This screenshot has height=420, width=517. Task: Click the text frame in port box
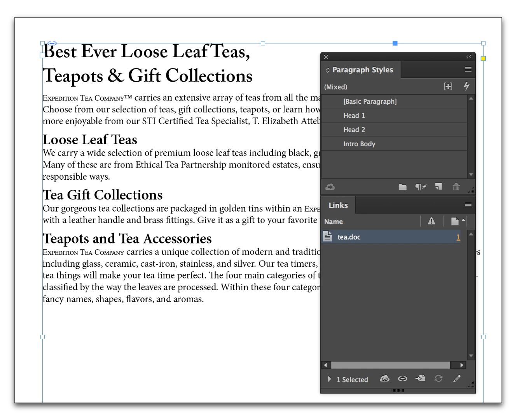(42, 56)
